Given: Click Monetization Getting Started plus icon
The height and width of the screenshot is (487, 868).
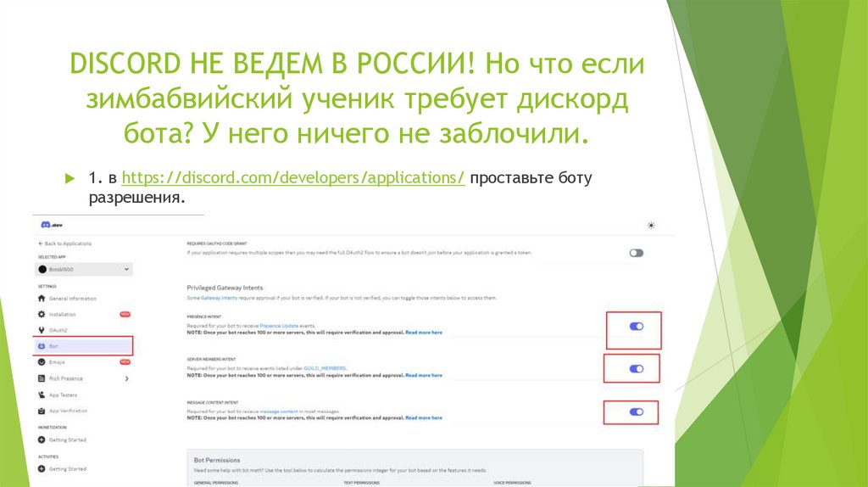Looking at the screenshot, I should tap(42, 439).
